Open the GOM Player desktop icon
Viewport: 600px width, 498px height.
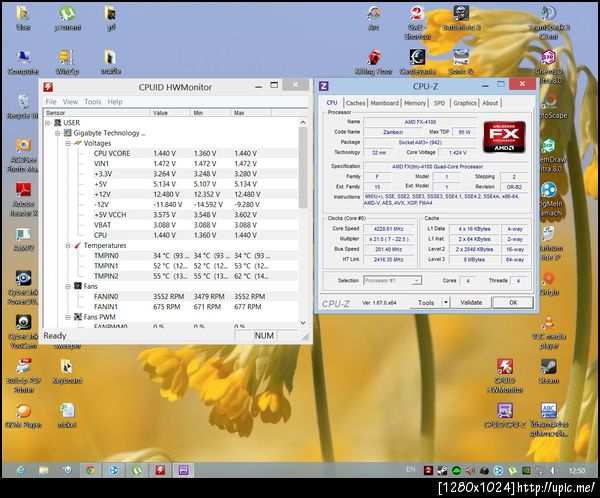click(22, 411)
